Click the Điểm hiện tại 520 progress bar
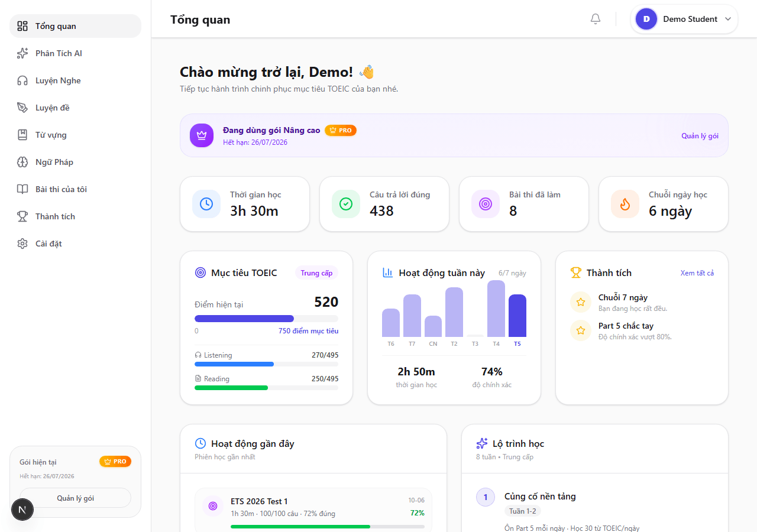757x532 pixels. pyautogui.click(x=267, y=319)
